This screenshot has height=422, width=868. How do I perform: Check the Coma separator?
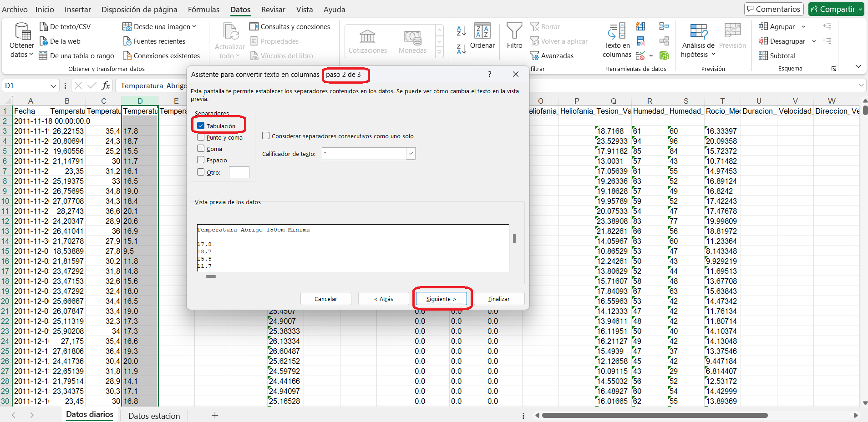click(x=201, y=148)
